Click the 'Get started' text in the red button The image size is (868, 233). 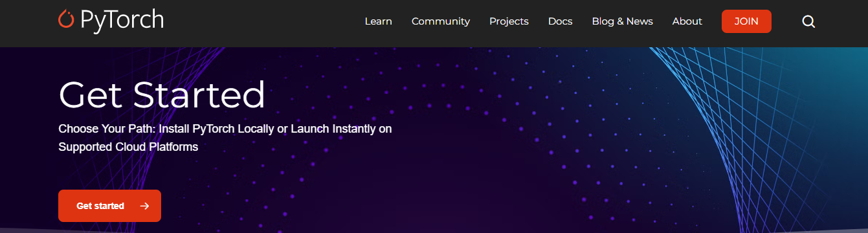point(100,206)
